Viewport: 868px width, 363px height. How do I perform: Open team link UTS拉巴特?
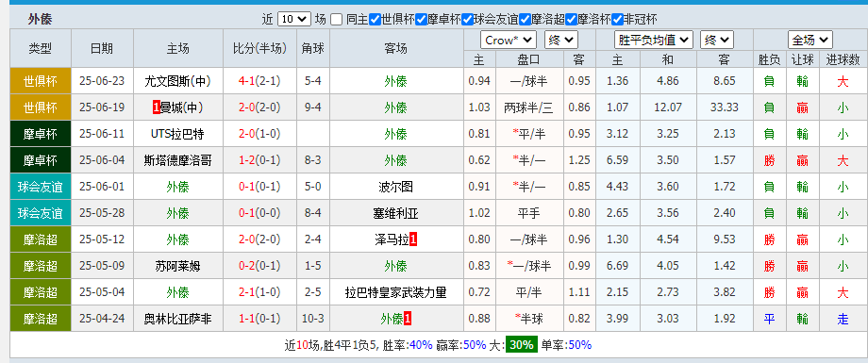pyautogui.click(x=177, y=134)
